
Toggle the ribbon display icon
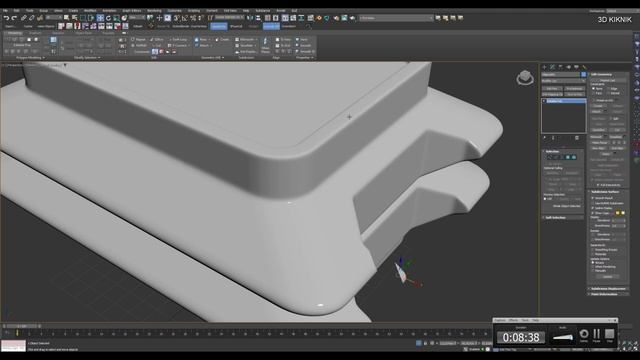click(x=285, y=18)
